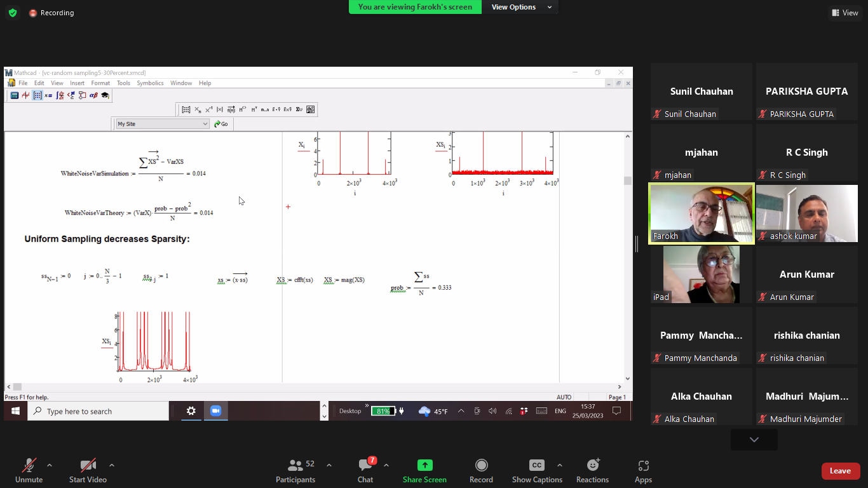Enable Show Captions

(537, 471)
